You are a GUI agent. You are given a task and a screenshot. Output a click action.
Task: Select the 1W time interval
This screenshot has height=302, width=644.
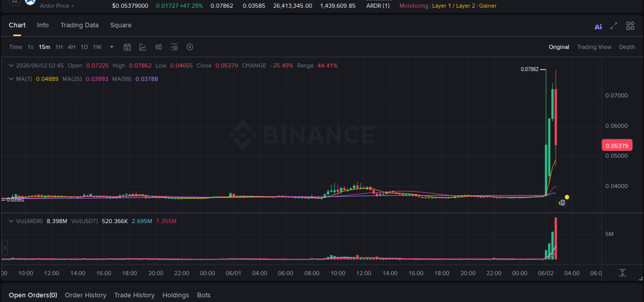click(97, 47)
